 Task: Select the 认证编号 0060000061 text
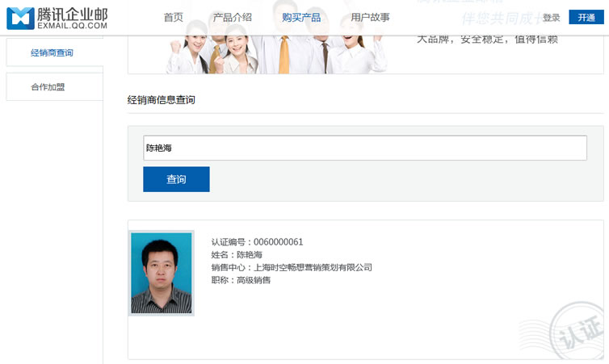(257, 242)
